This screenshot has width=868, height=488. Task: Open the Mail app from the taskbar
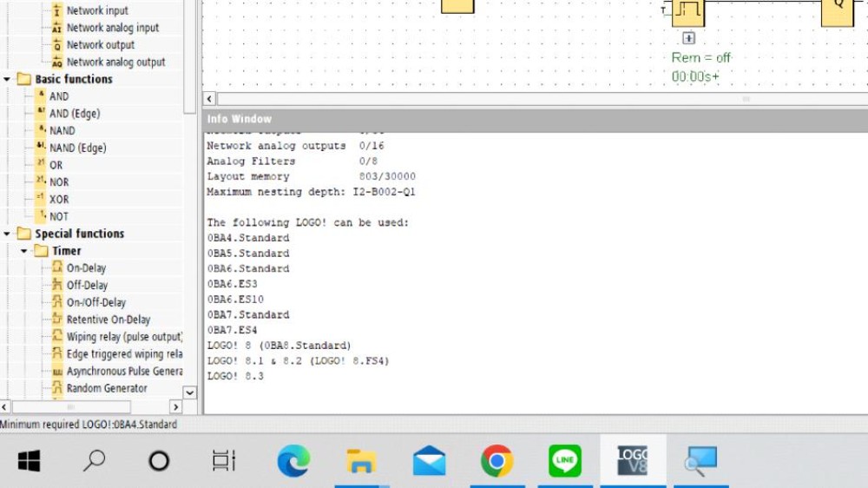point(429,461)
